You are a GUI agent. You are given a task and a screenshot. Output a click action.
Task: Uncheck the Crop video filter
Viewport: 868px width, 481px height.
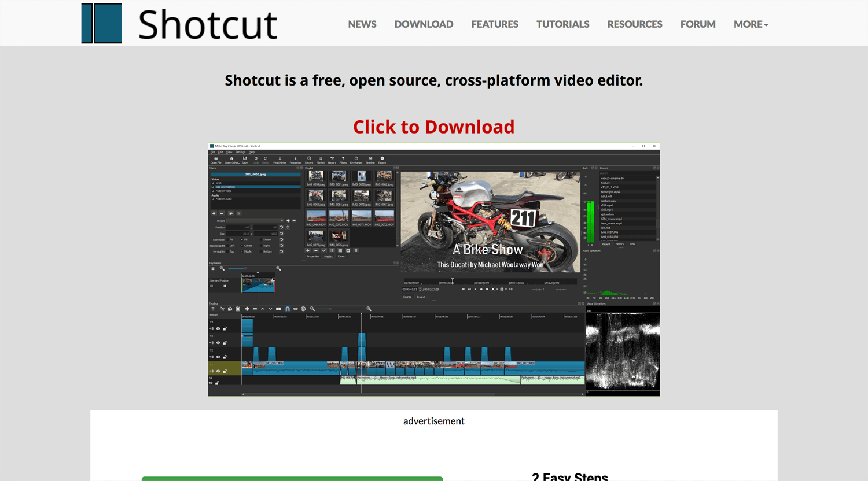[213, 183]
